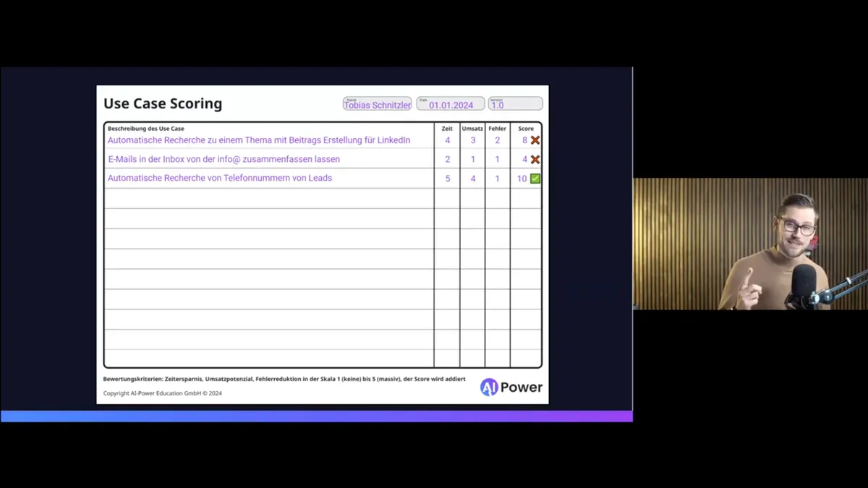Click the blue-purple gradient bar below the slide
This screenshot has width=868, height=488.
pos(317,416)
